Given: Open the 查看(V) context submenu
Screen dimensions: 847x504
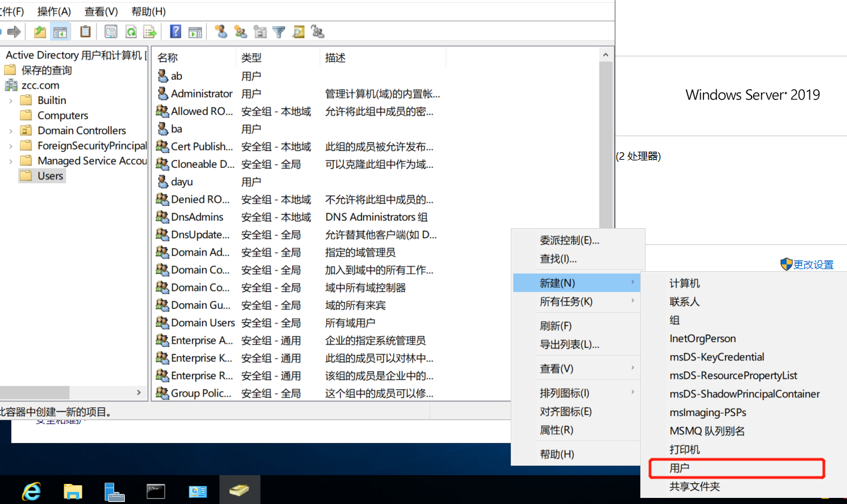Looking at the screenshot, I should [577, 368].
